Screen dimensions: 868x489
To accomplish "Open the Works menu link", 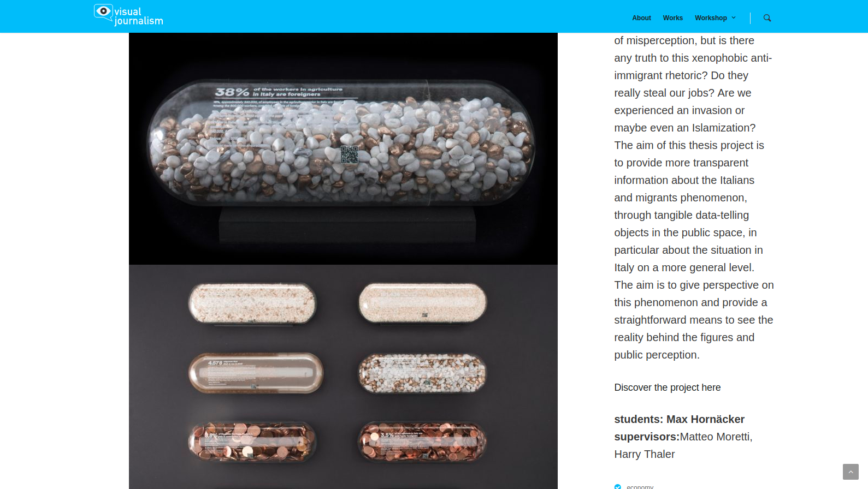I will (x=673, y=18).
